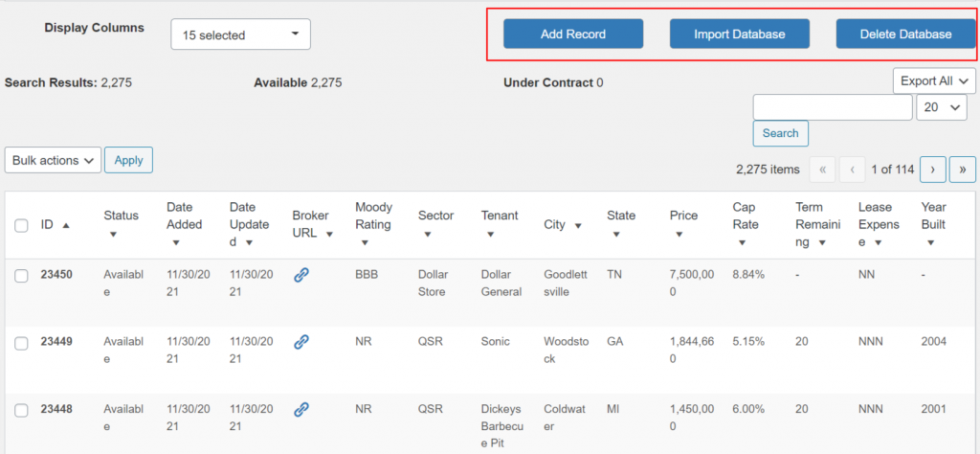Check the box for record 23450
The width and height of the screenshot is (980, 454).
(x=21, y=276)
